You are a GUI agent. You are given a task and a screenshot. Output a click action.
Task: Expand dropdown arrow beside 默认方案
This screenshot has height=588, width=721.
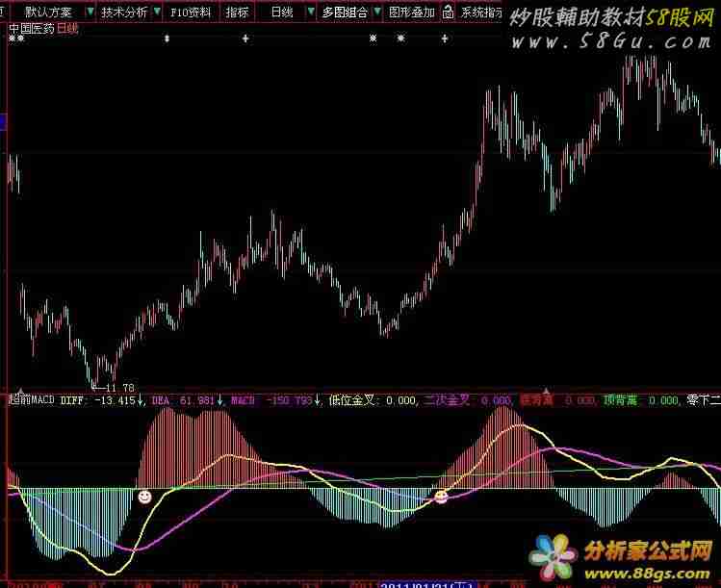click(90, 12)
